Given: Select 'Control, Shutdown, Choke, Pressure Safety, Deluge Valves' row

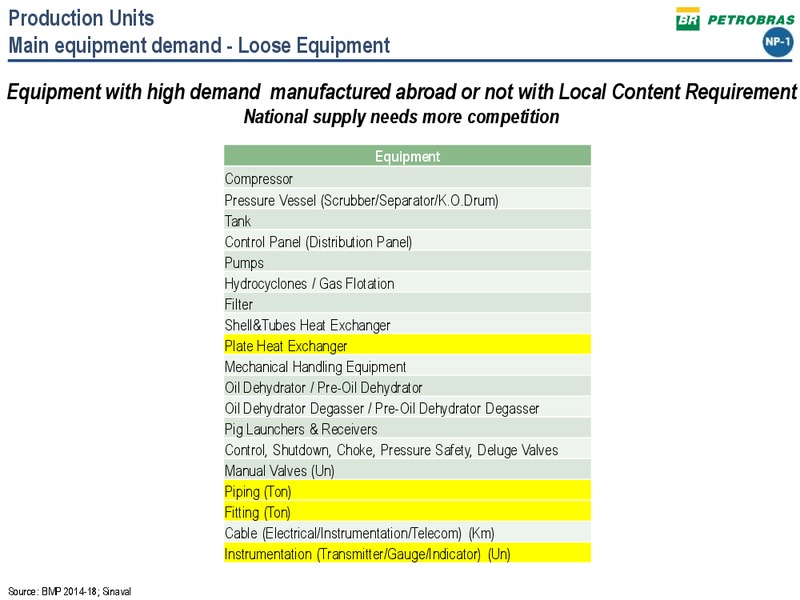Looking at the screenshot, I should coord(407,450).
